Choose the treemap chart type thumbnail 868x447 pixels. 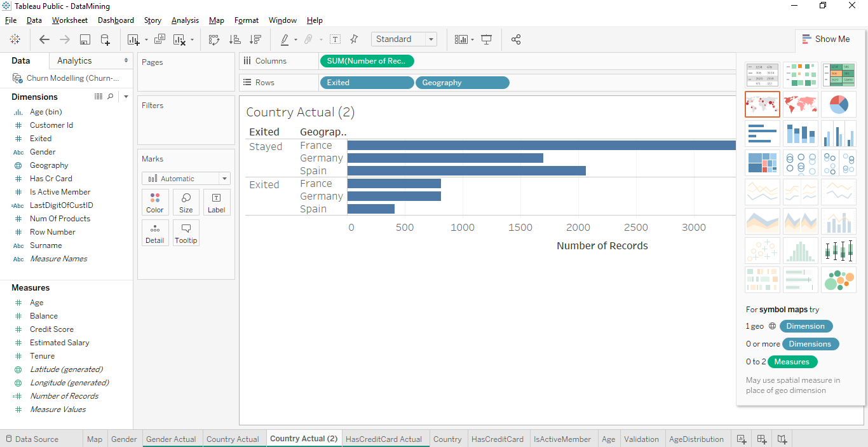pos(763,163)
